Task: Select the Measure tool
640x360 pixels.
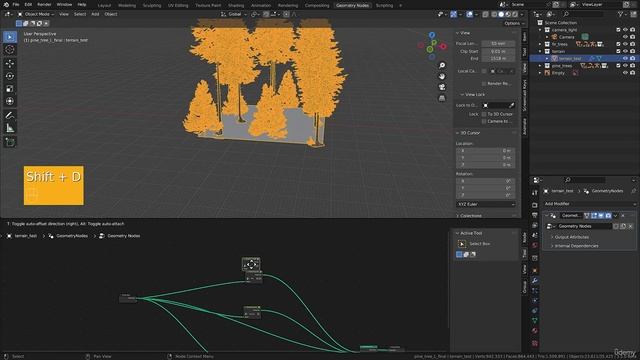Action: coord(10,128)
